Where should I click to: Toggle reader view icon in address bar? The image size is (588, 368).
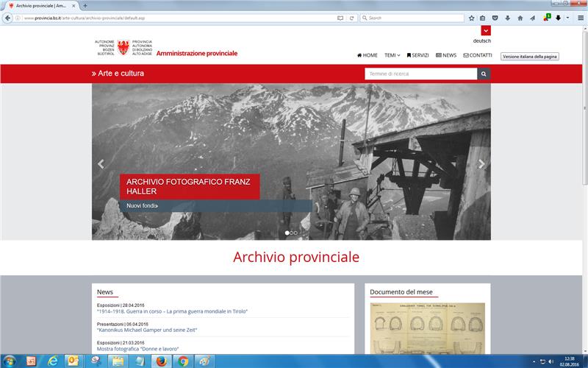tap(340, 18)
